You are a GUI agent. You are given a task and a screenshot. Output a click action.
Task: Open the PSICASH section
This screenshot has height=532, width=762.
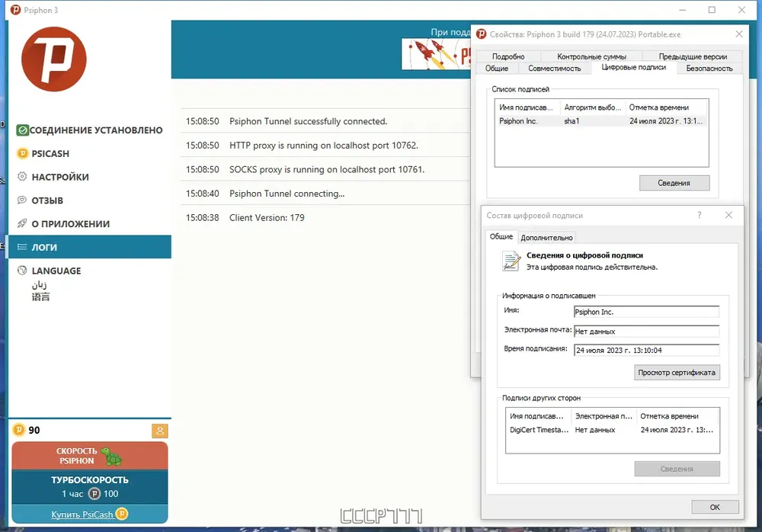(90, 154)
